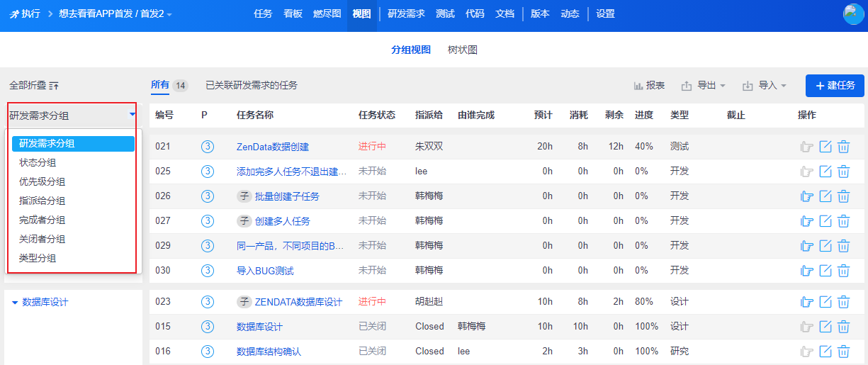Collapse all groups with 全部折叠

pos(34,86)
